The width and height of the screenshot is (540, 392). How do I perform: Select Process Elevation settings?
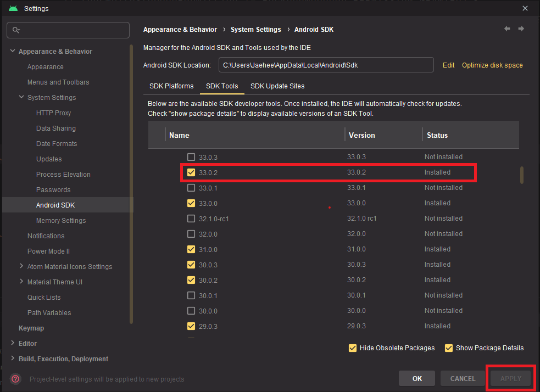[x=63, y=175]
